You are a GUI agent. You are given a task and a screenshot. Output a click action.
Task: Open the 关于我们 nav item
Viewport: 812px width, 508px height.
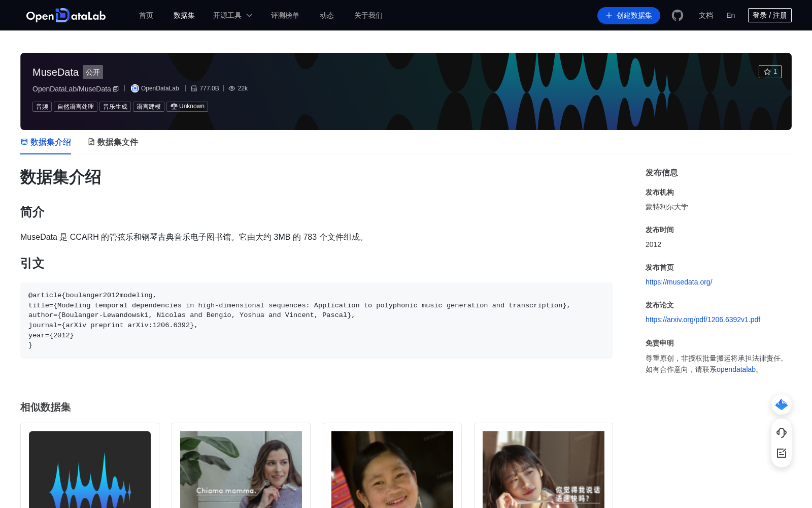pyautogui.click(x=368, y=15)
